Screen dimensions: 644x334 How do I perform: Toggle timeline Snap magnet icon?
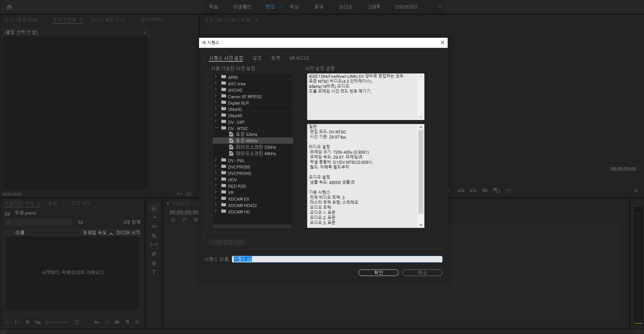pyautogui.click(x=185, y=220)
